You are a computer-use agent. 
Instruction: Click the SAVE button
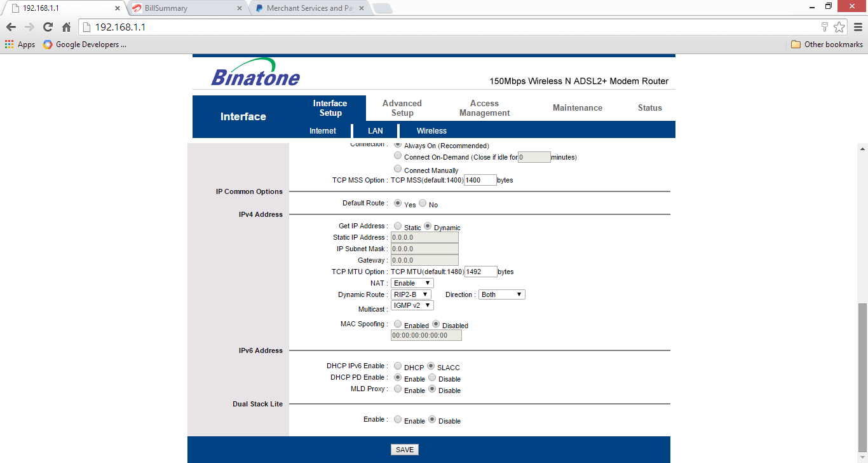405,450
